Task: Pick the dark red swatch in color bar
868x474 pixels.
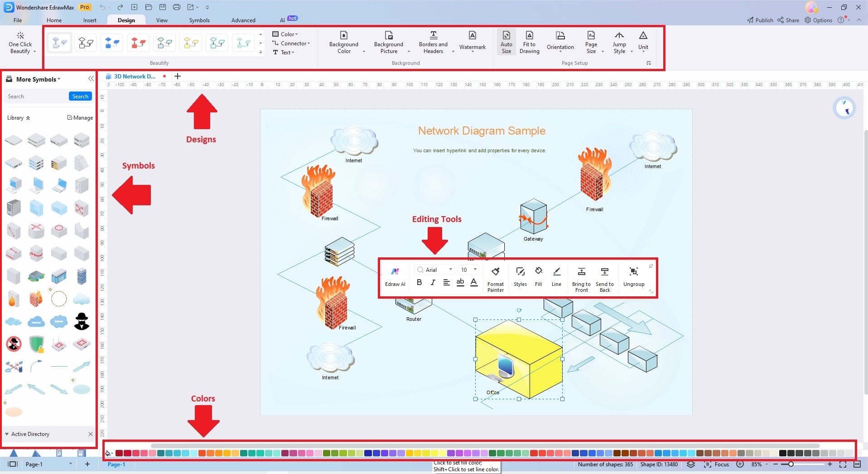Action: pos(119,453)
